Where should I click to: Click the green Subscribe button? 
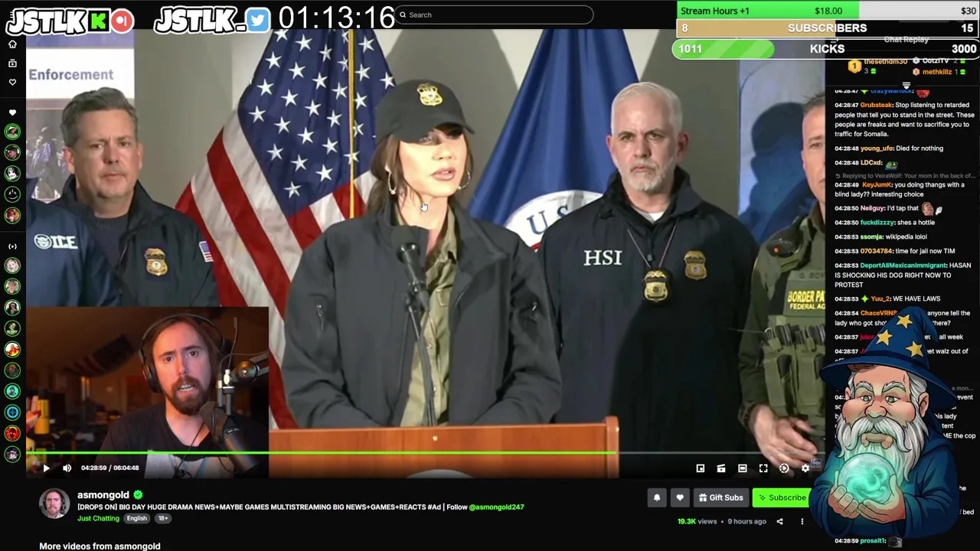click(781, 497)
